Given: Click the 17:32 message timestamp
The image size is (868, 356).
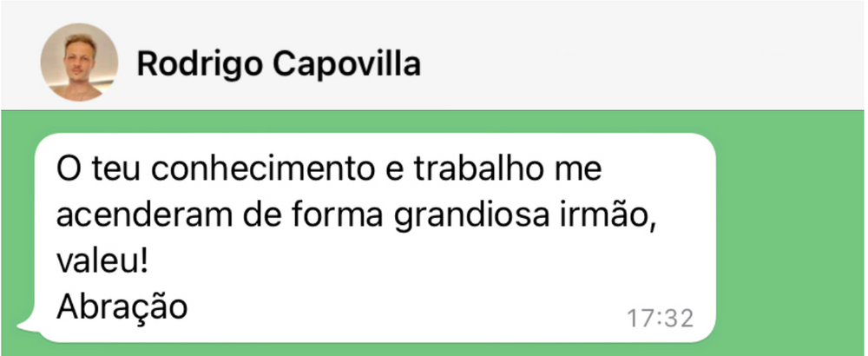Looking at the screenshot, I should (660, 318).
